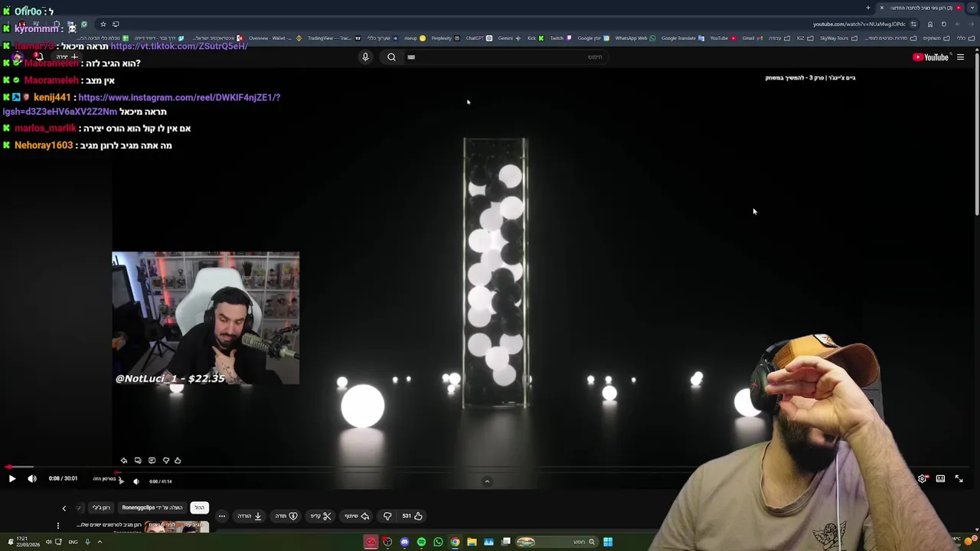Expand the chevron-up button below the player

(x=487, y=481)
